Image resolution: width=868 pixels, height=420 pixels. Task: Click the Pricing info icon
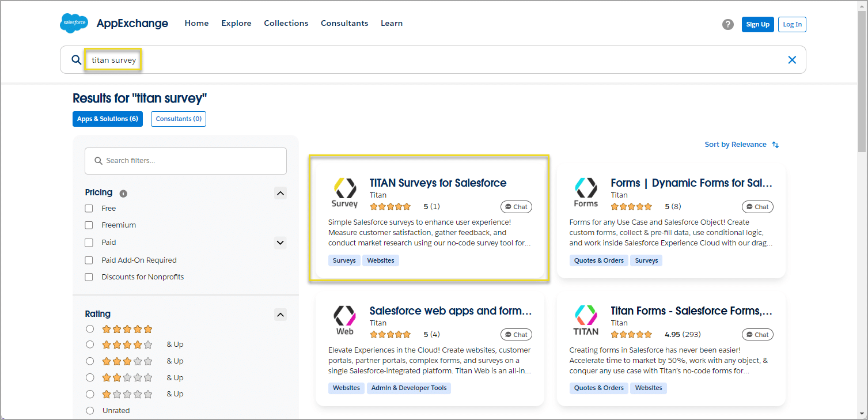[x=122, y=193]
